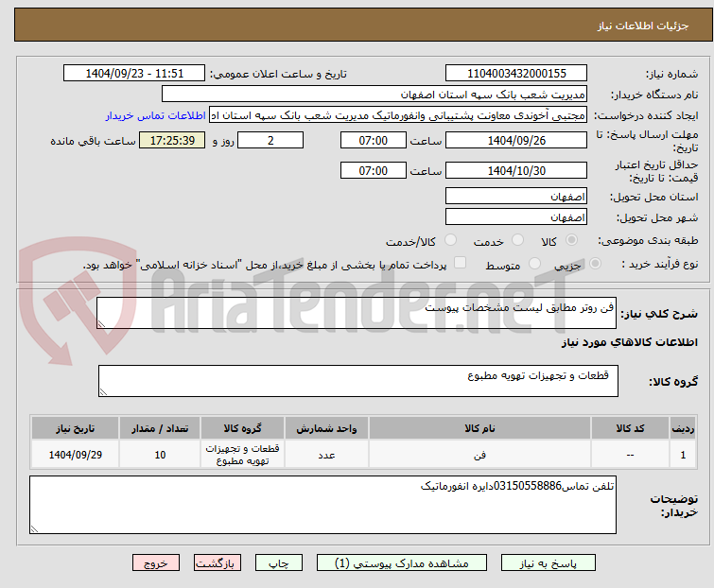Click remaining days field showing 2
The width and height of the screenshot is (714, 588).
[270, 140]
